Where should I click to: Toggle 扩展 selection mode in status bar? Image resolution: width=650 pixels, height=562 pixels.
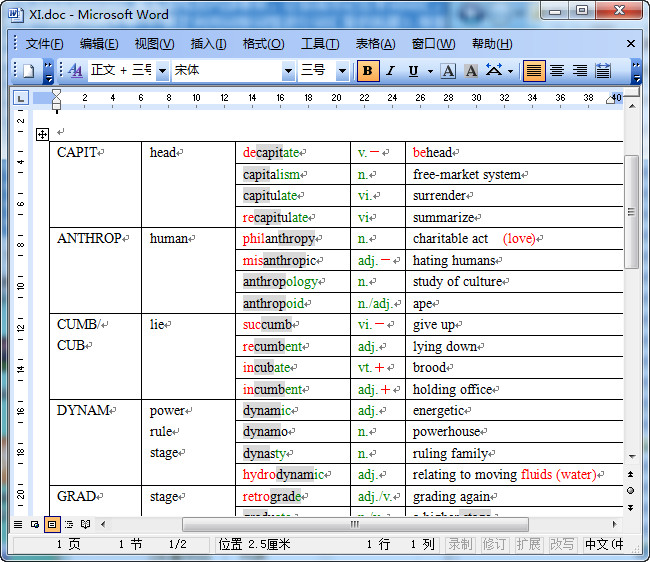click(x=528, y=544)
